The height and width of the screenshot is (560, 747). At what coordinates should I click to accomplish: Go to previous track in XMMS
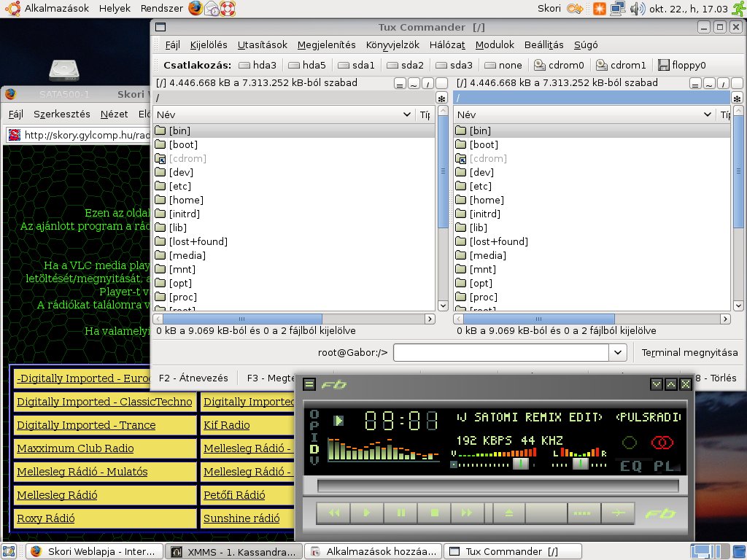(334, 513)
